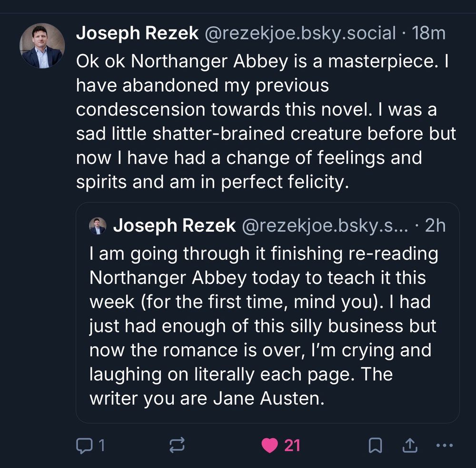Tap the small avatar in the quoted post
Image resolution: width=476 pixels, height=468 pixels.
pos(99,225)
